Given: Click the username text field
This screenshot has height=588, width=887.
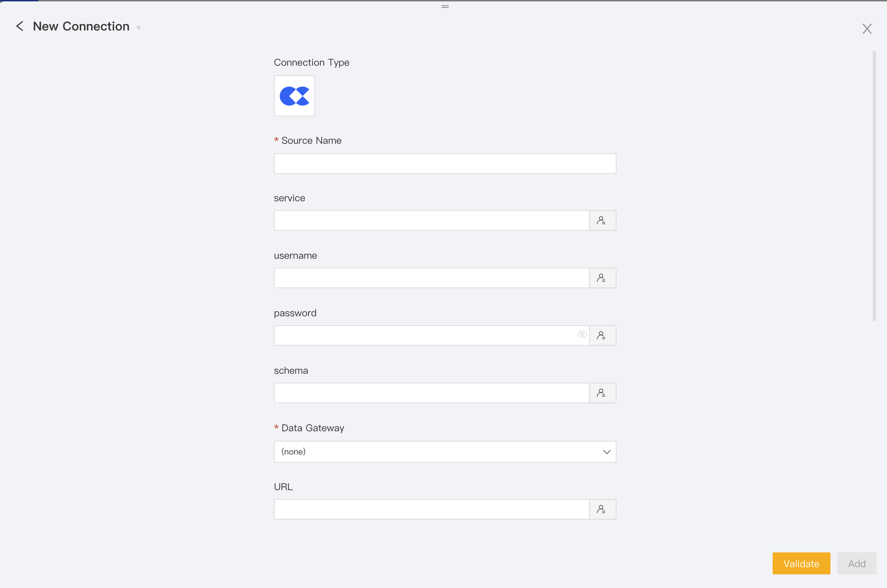Looking at the screenshot, I should 432,278.
